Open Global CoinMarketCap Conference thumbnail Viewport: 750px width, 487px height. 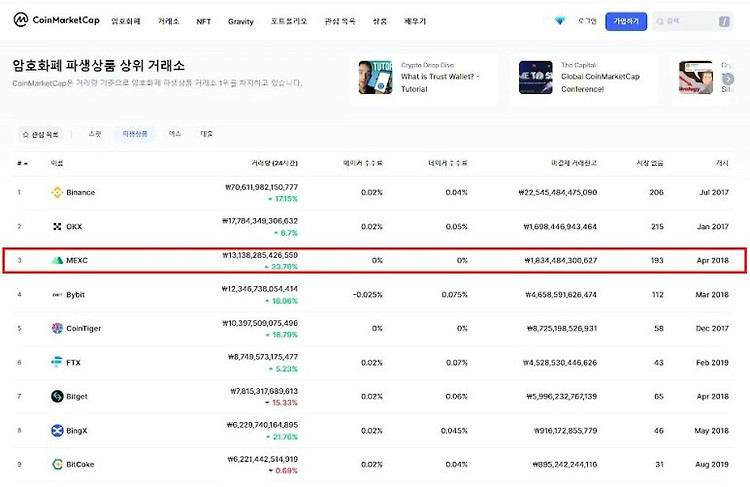click(536, 77)
